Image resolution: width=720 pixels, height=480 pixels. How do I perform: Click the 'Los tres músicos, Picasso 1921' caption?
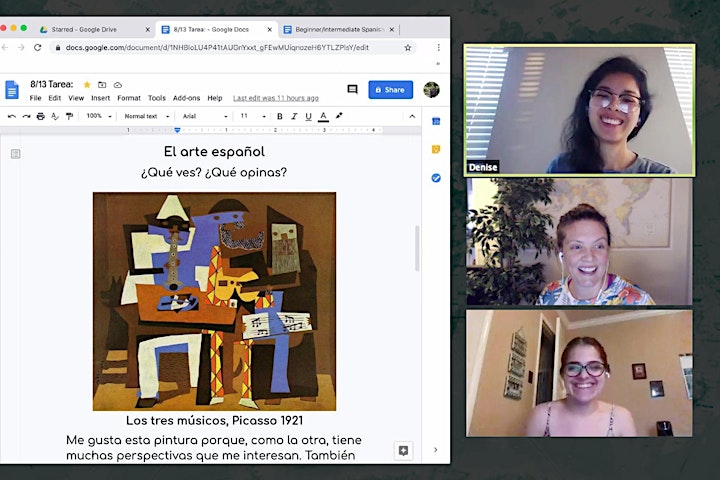[214, 420]
